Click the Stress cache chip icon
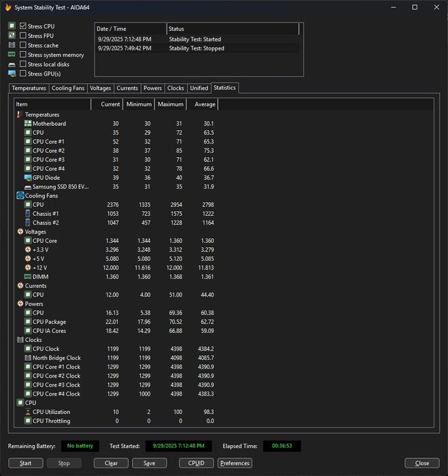The width and height of the screenshot is (448, 476). click(x=12, y=45)
